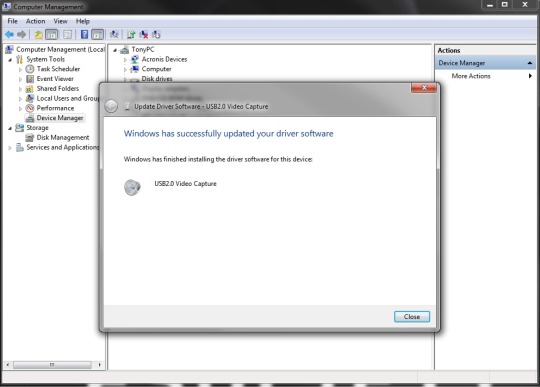Screen dimensions: 540x387
Task: Expand the Acronis Devices category
Action: point(125,60)
